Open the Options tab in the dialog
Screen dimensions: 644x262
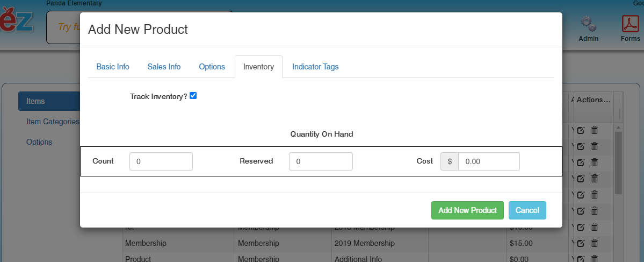tap(212, 67)
